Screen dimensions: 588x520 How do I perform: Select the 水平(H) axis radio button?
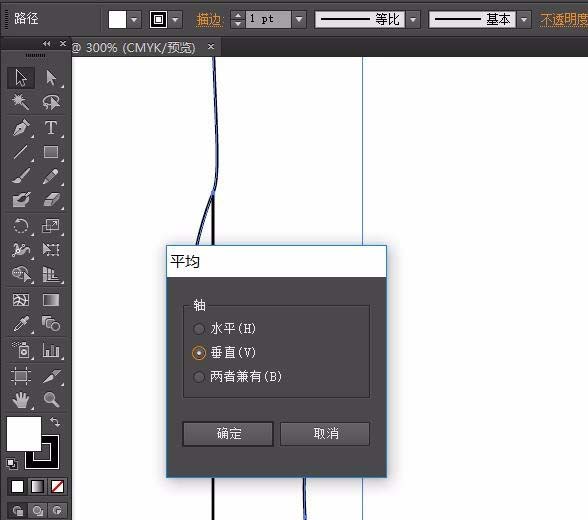click(x=199, y=329)
